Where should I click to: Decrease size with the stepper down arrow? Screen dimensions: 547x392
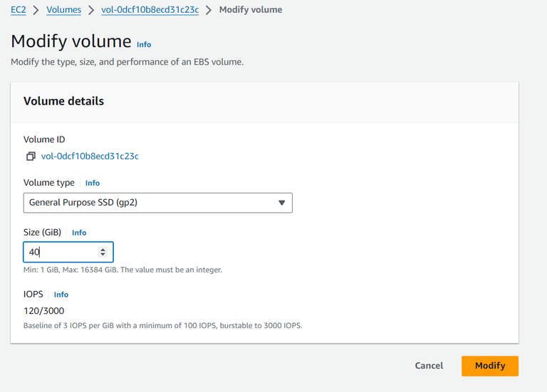103,255
